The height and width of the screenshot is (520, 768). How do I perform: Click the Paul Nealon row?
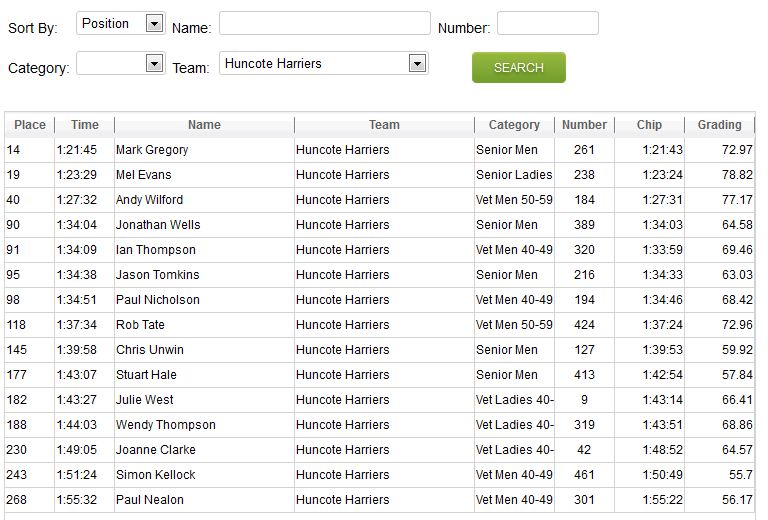[150, 500]
